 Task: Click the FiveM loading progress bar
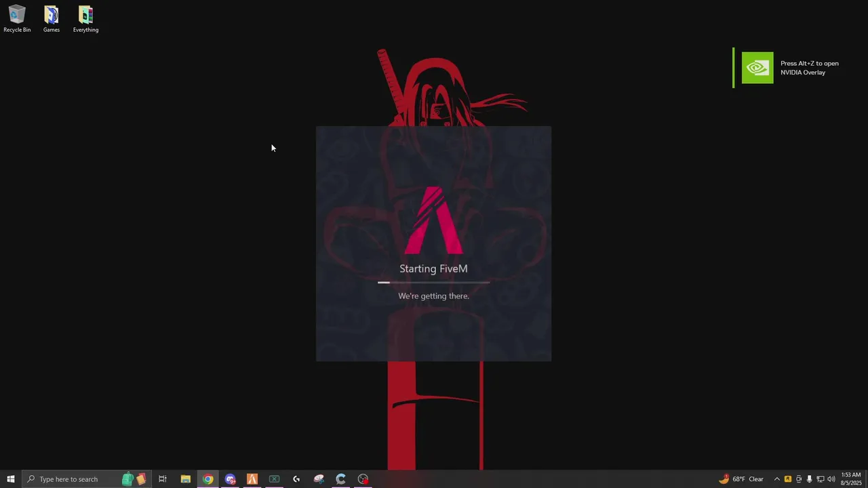tap(434, 282)
